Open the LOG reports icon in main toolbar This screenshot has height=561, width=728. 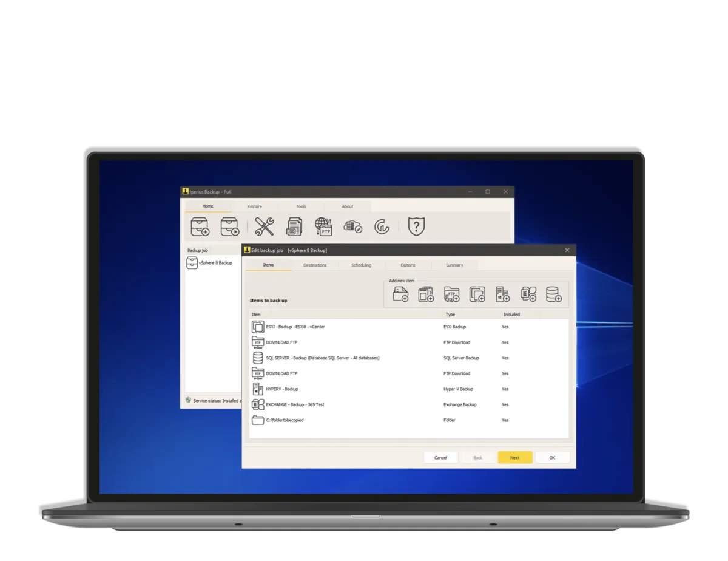294,227
